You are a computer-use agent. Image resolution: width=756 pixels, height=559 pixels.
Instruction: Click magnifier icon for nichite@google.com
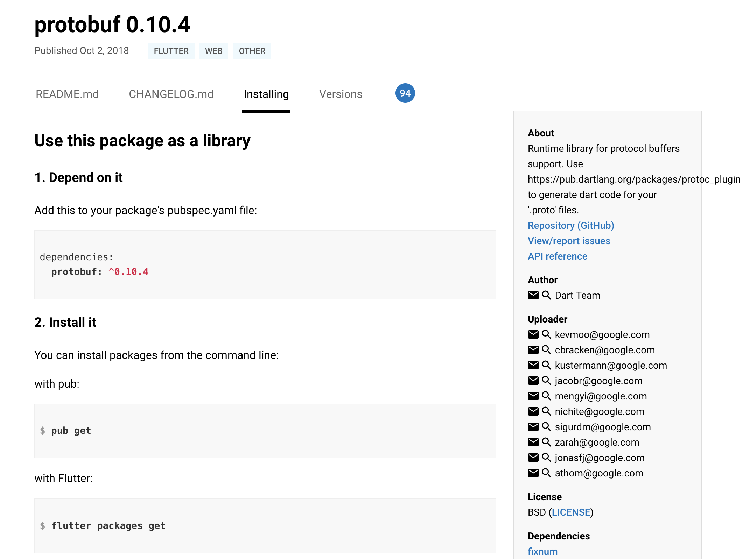click(546, 411)
